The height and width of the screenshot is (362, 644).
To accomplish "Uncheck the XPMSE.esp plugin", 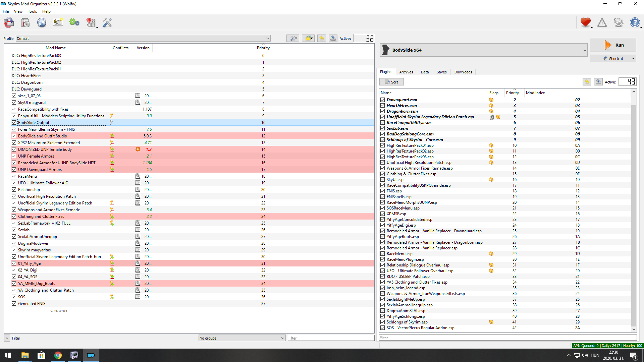I will [x=382, y=214].
